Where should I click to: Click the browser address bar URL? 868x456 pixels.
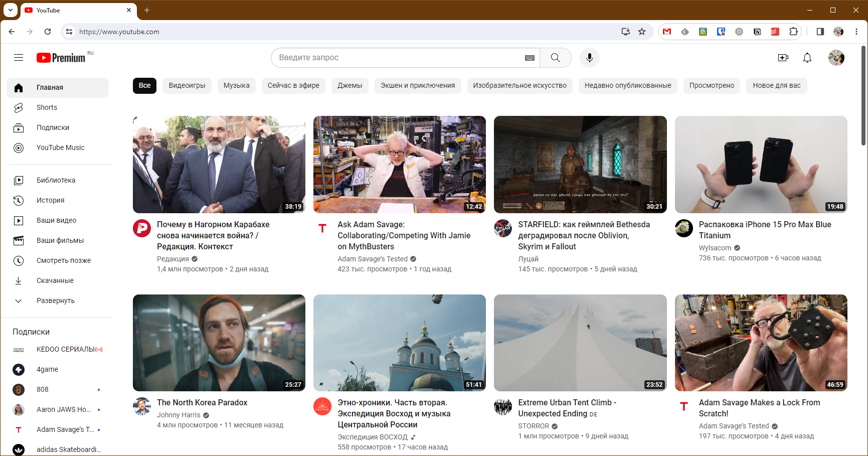tap(119, 32)
